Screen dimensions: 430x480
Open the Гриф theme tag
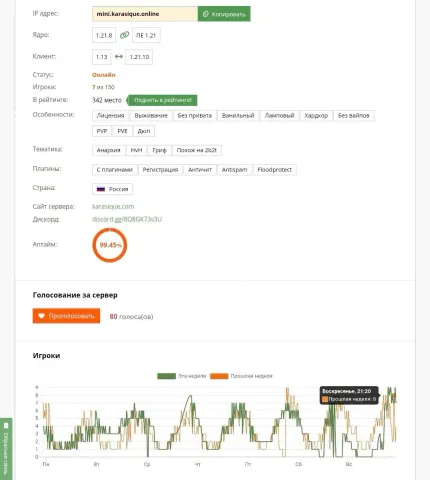pos(159,150)
